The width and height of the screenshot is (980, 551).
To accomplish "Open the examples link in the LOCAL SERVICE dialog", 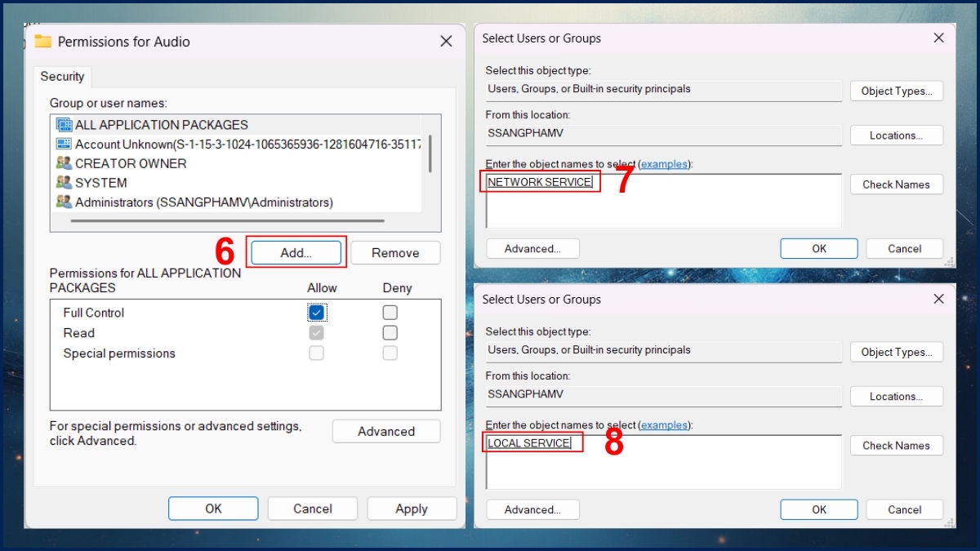I will click(x=664, y=424).
